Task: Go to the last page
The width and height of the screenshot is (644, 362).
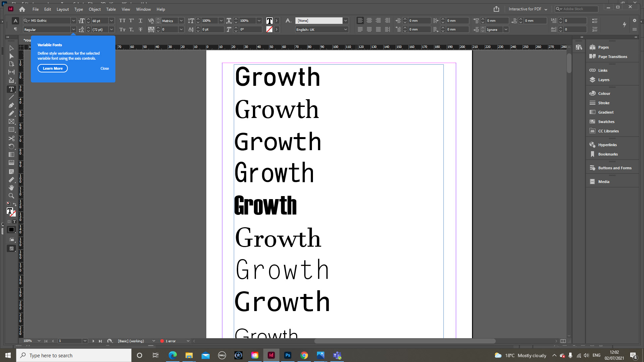Action: point(100,341)
